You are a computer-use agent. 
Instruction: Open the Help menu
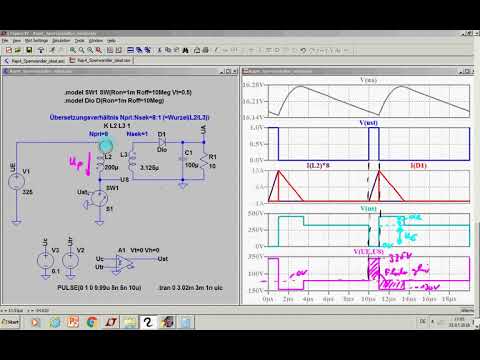click(111, 41)
